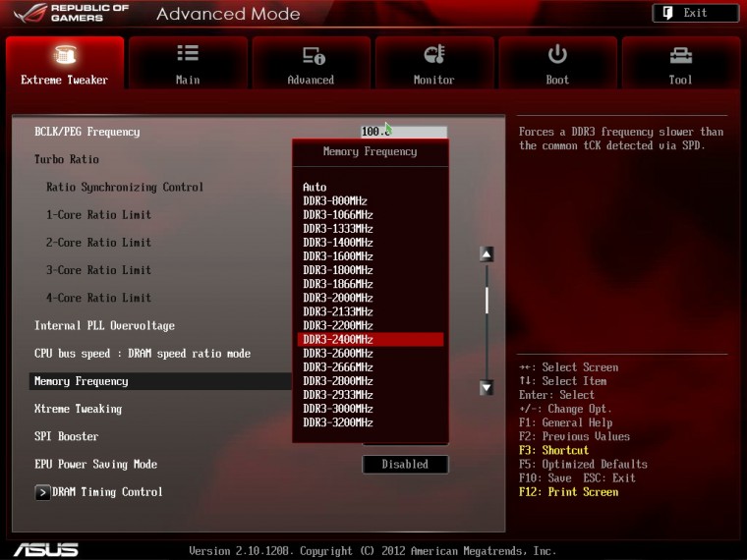747x560 pixels.
Task: Click the Main tab list icon
Action: coord(187,54)
